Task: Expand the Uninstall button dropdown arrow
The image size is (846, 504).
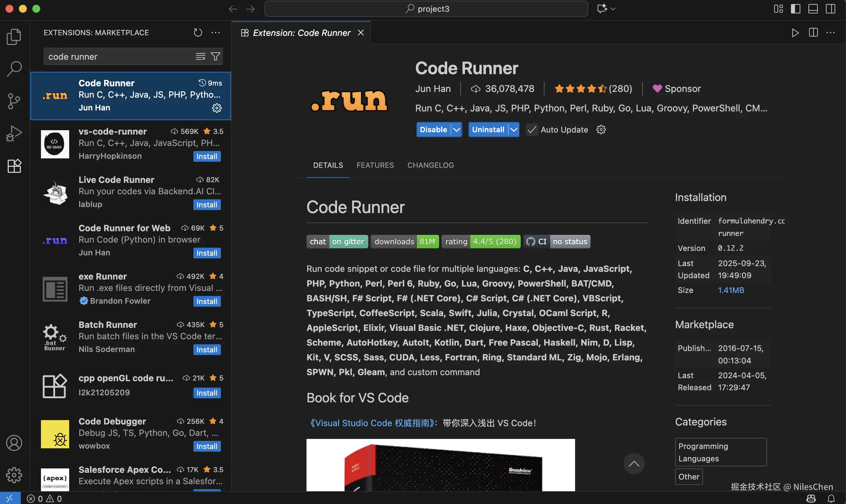Action: point(514,130)
